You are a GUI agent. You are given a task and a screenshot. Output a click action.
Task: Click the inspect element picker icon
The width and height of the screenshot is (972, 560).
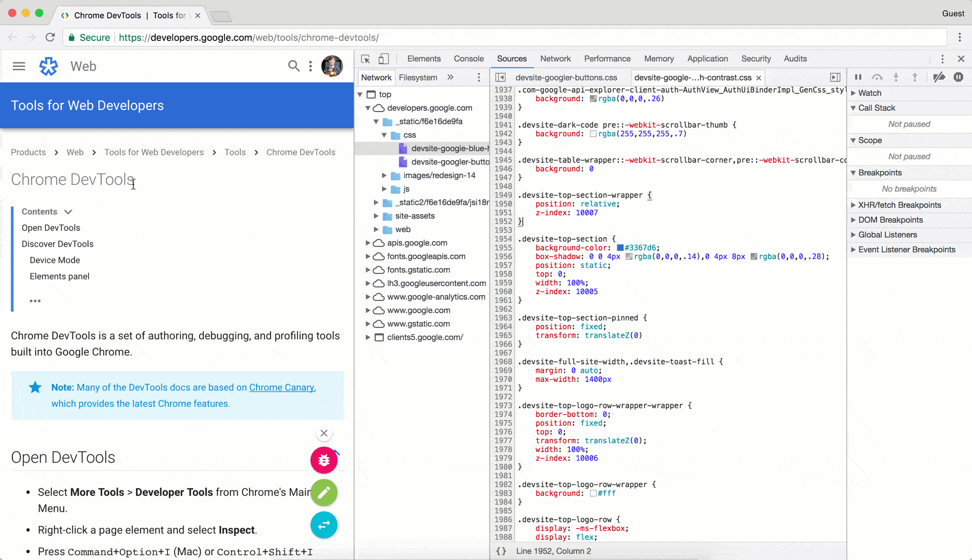[366, 59]
